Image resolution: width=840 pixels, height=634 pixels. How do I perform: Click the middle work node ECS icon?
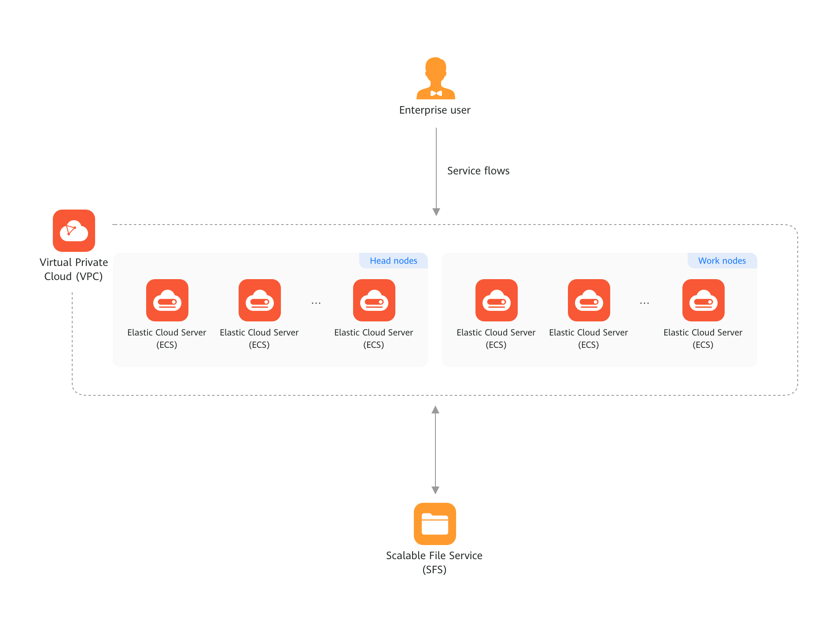(589, 300)
